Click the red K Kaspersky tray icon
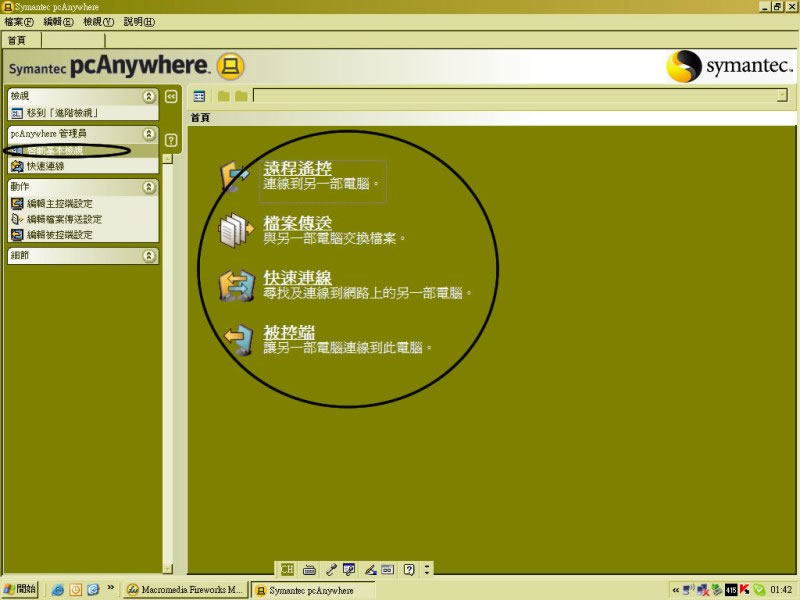The height and width of the screenshot is (600, 800). coord(744,590)
